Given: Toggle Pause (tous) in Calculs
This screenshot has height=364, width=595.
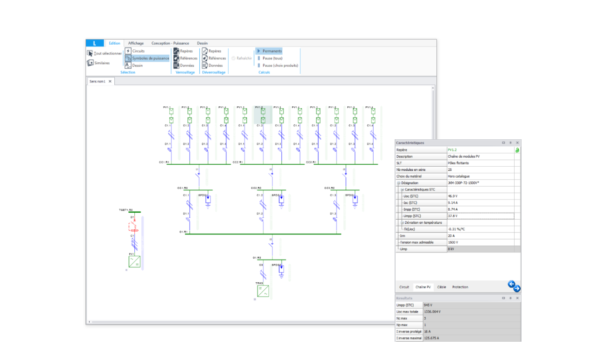Looking at the screenshot, I should [270, 58].
